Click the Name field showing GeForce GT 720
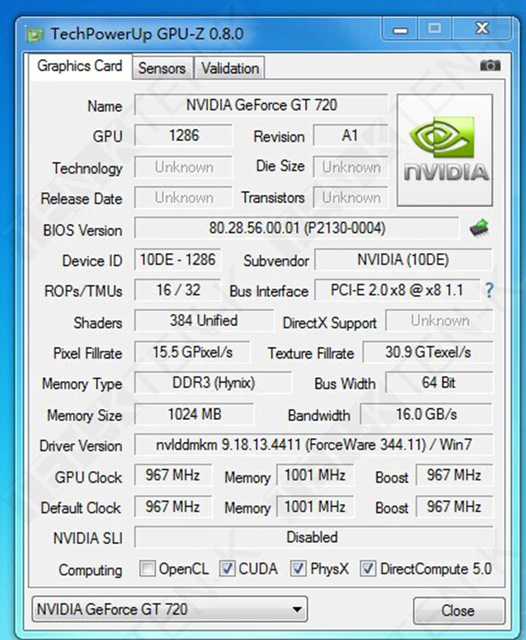 tap(261, 105)
